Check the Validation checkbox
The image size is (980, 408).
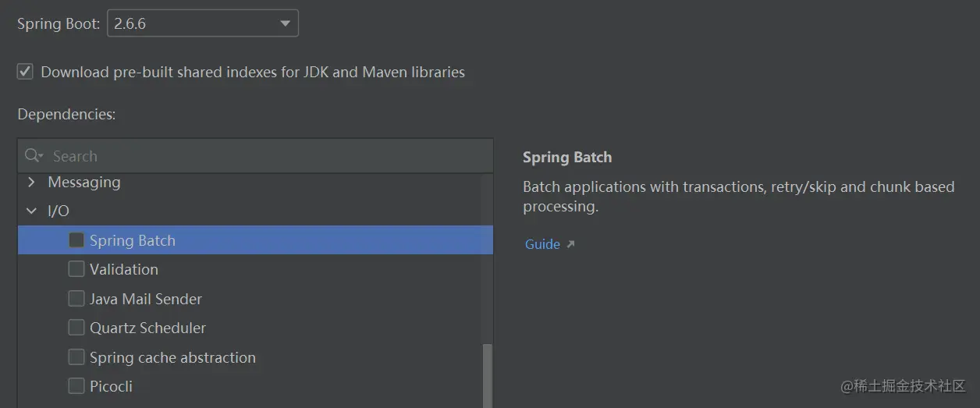click(x=76, y=269)
